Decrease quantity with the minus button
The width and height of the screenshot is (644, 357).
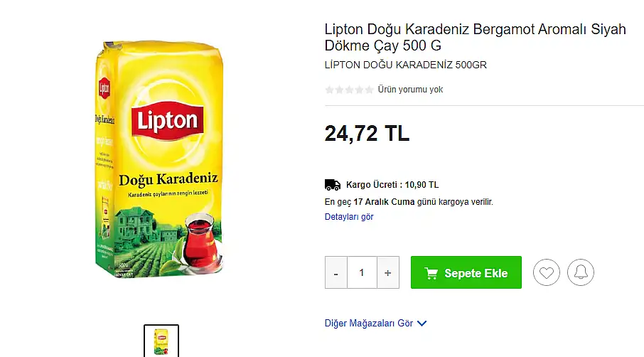(x=336, y=272)
